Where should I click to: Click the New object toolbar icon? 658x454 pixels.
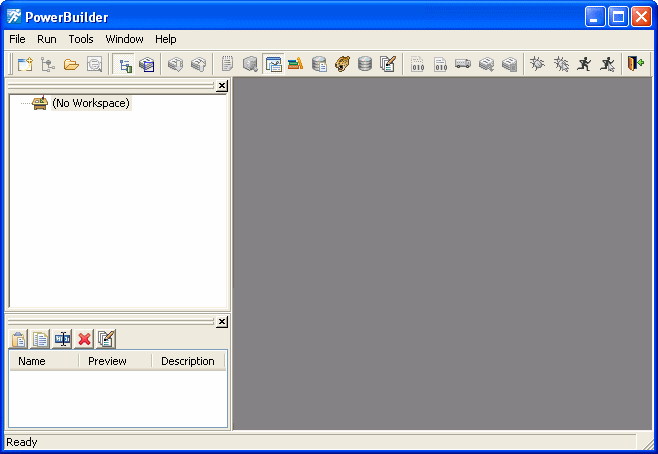(x=25, y=64)
